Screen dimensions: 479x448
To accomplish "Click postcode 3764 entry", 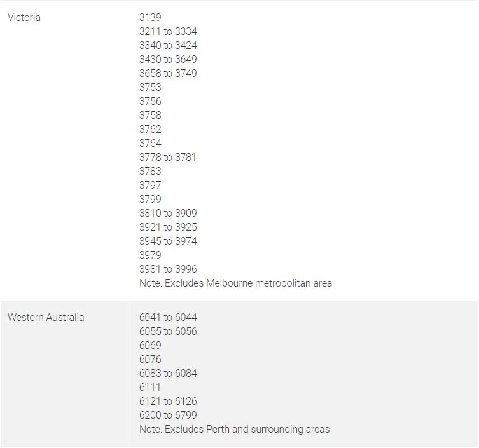I will point(150,143).
